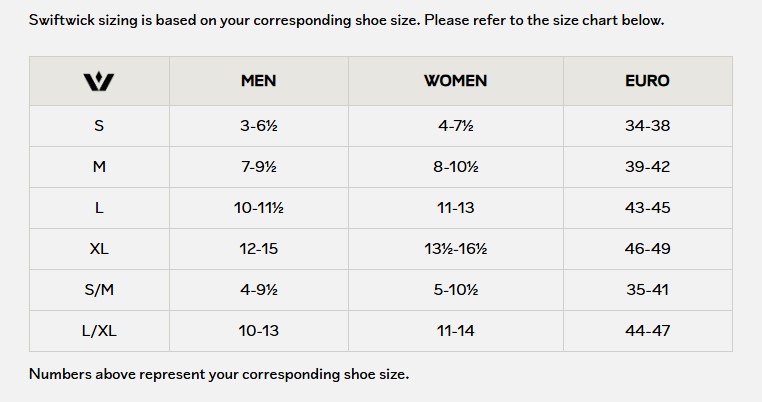This screenshot has height=402, width=762.
Task: Click the S/M size row label
Action: [99, 290]
